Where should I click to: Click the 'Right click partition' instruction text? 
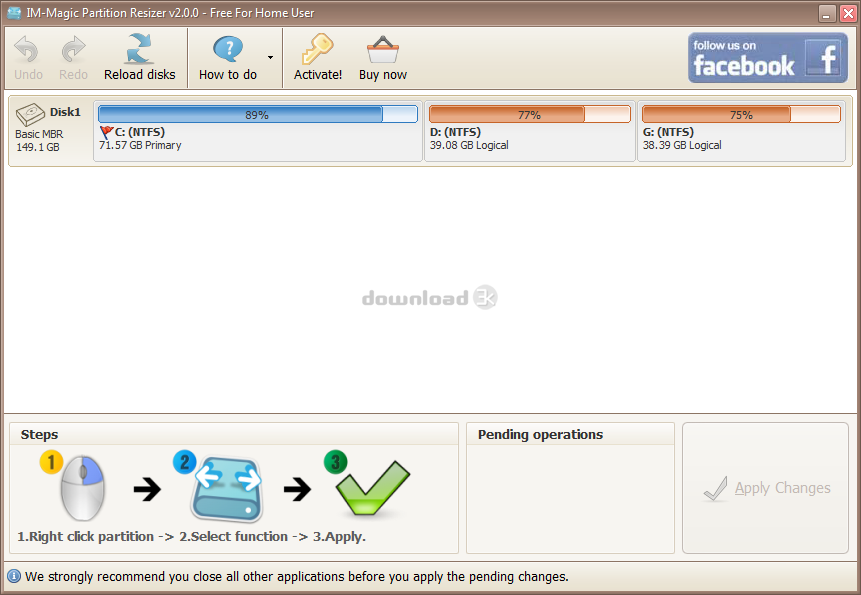coord(91,536)
